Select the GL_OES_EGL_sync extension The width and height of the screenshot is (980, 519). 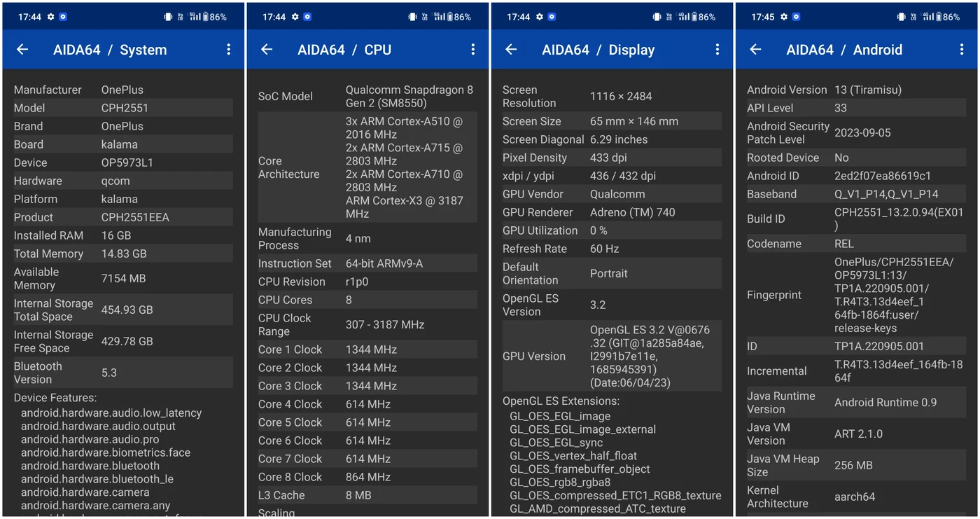pyautogui.click(x=556, y=443)
